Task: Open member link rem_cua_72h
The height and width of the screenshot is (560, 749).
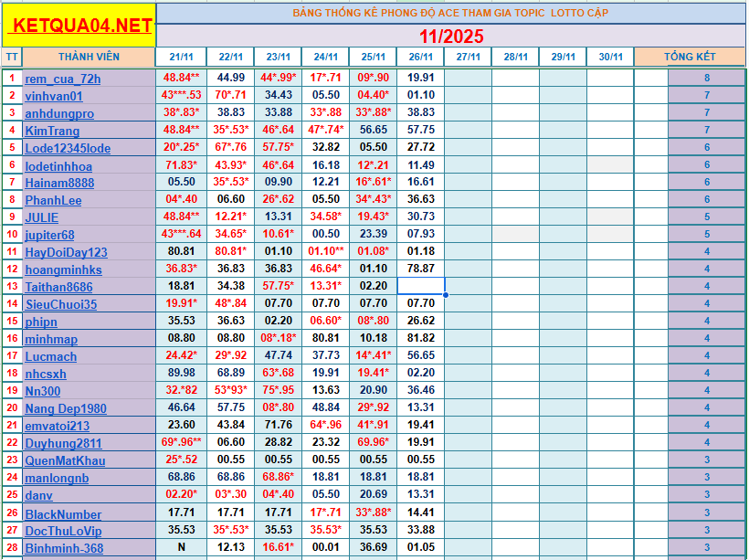Action: [x=62, y=79]
